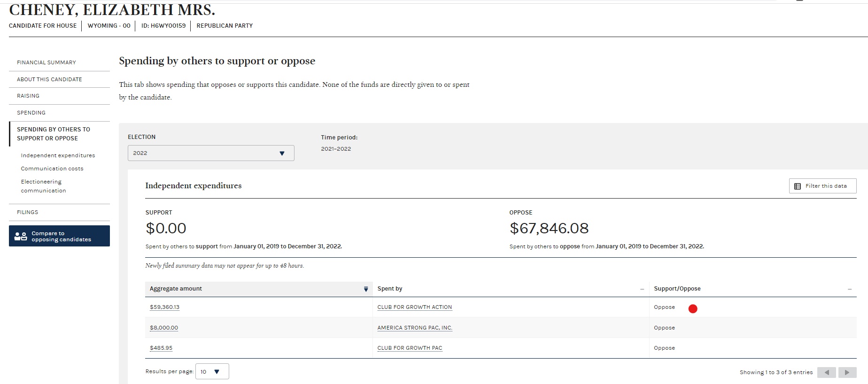Click the Aggregate amount sort arrow
868x384 pixels.
pyautogui.click(x=366, y=289)
